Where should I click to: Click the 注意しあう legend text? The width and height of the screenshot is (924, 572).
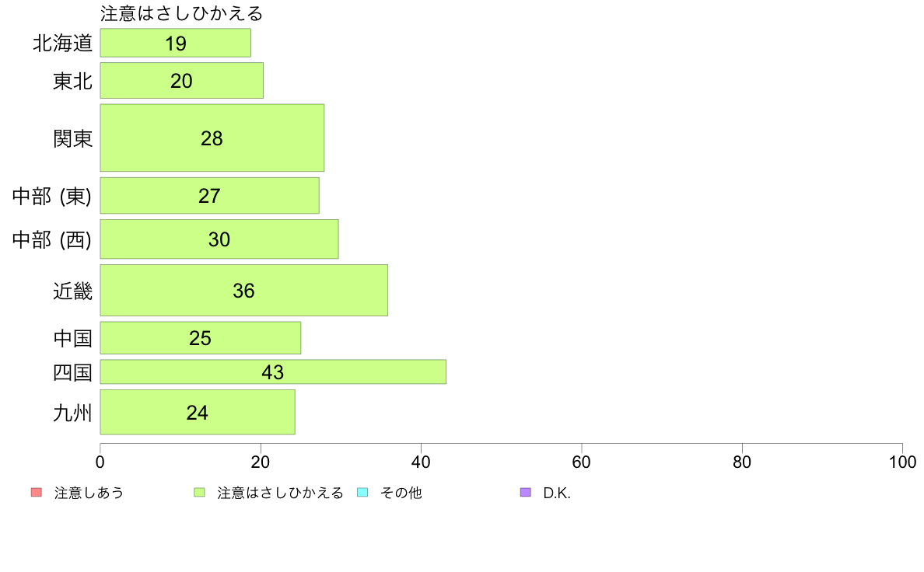pos(89,493)
